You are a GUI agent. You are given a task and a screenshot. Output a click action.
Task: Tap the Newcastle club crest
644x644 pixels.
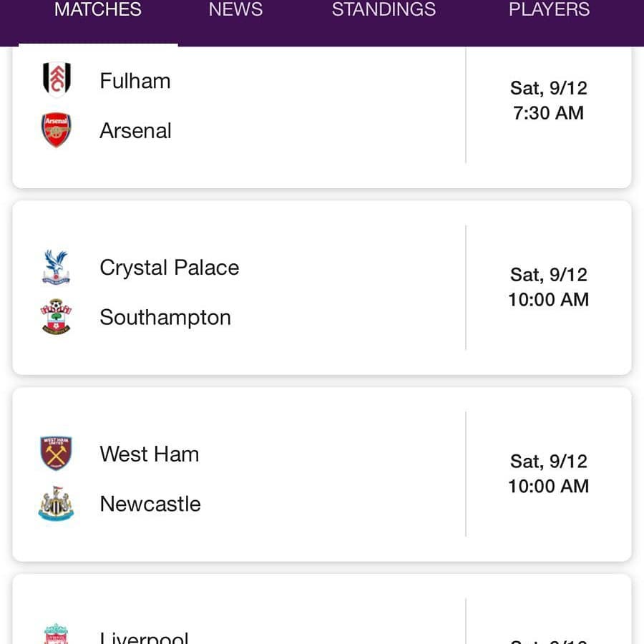pos(57,504)
